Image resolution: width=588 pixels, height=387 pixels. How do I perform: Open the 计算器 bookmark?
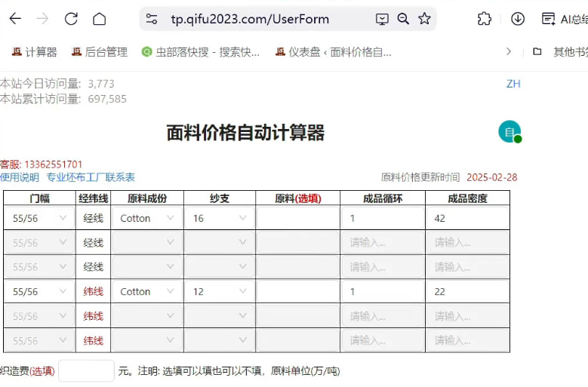tap(34, 52)
